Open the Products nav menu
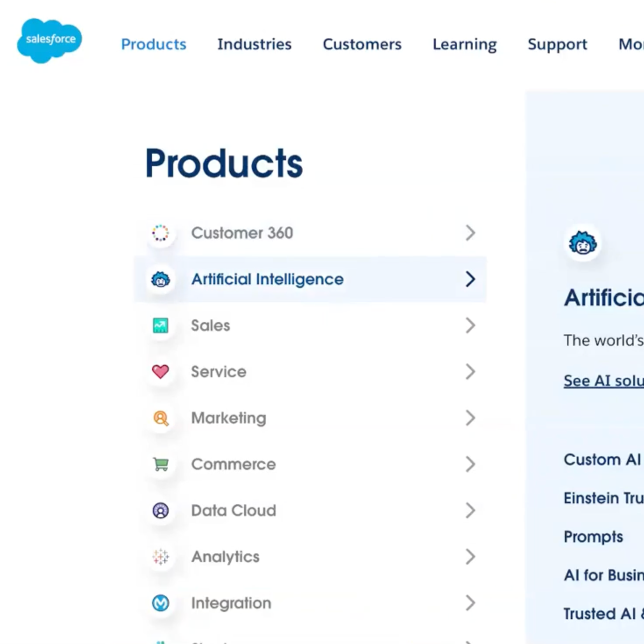The width and height of the screenshot is (644, 644). pyautogui.click(x=154, y=44)
